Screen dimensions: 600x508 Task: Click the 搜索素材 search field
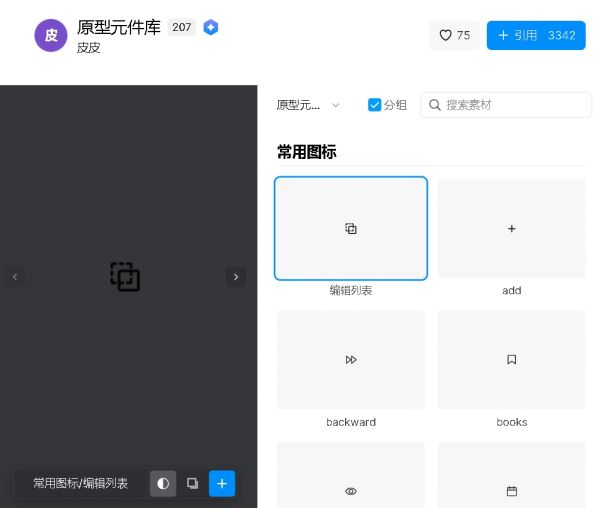(x=505, y=105)
